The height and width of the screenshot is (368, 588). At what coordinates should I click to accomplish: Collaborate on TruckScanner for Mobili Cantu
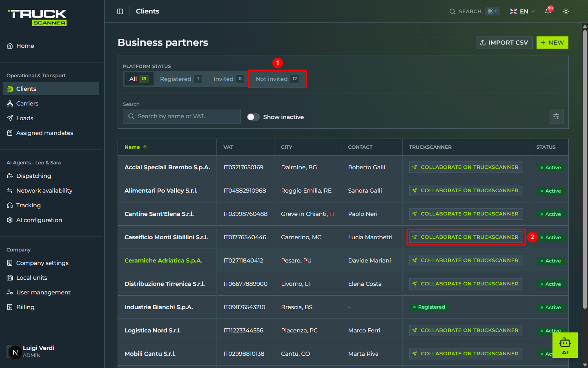pyautogui.click(x=466, y=354)
